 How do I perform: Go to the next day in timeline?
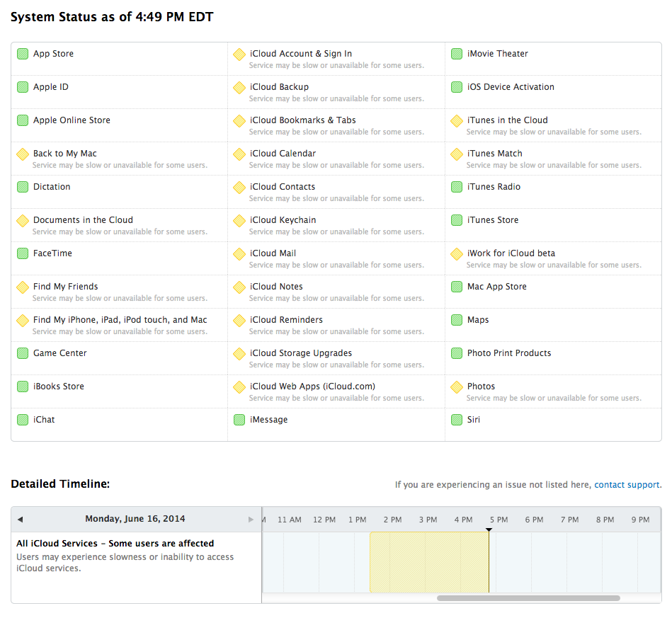click(251, 520)
